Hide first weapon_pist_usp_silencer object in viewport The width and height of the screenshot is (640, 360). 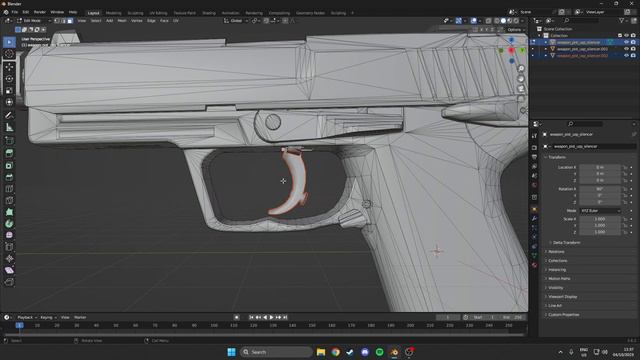click(626, 42)
